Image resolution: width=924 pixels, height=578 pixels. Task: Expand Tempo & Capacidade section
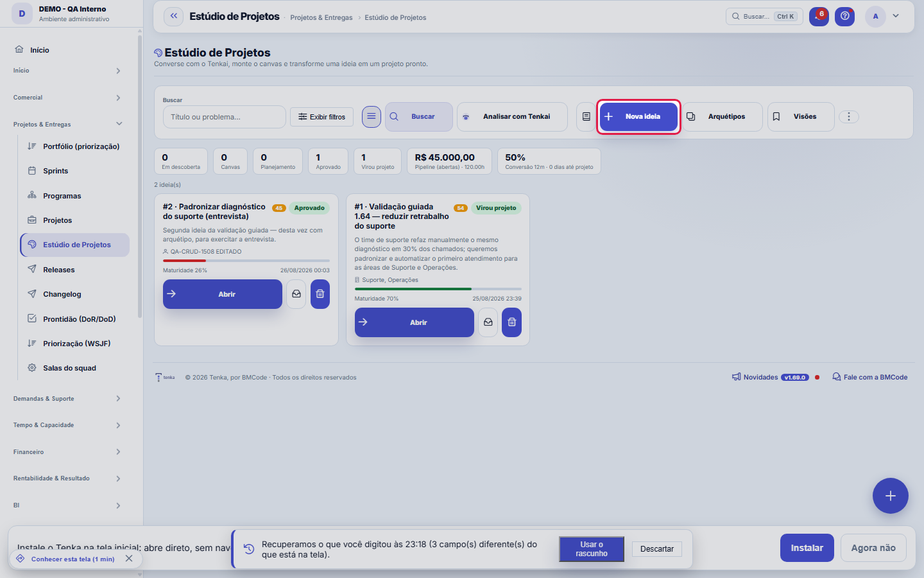click(x=67, y=425)
